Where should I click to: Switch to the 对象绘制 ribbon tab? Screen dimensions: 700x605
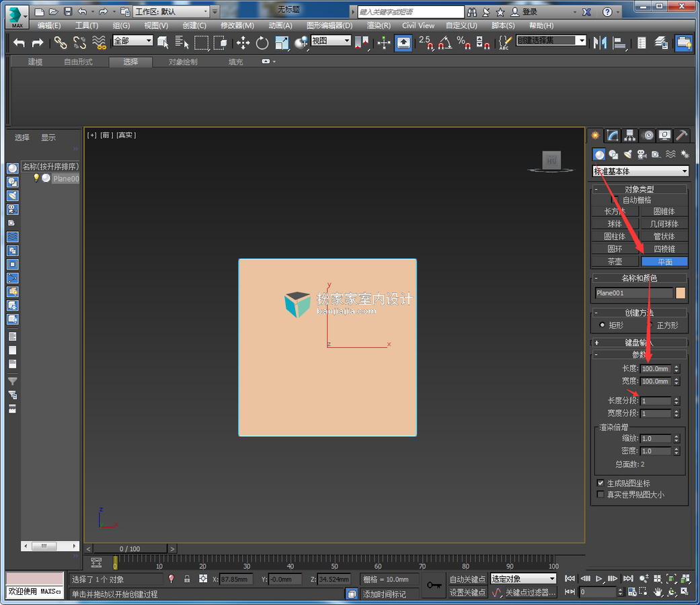[x=183, y=62]
